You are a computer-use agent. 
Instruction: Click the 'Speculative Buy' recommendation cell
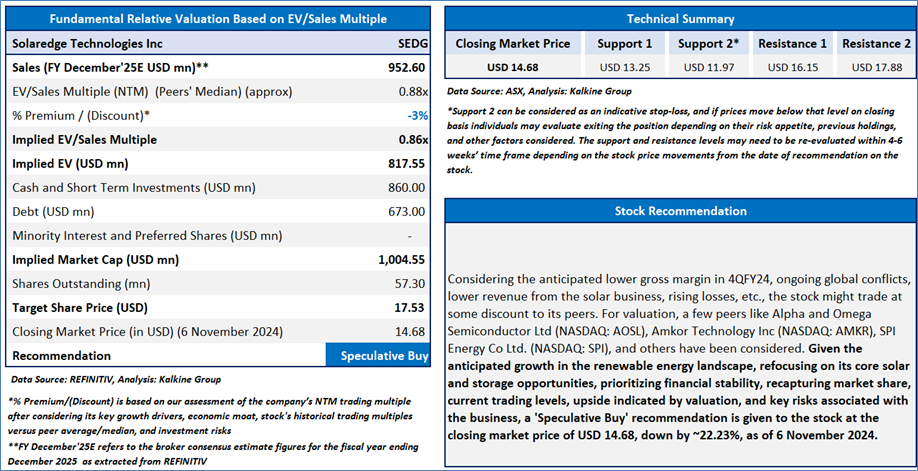(378, 355)
